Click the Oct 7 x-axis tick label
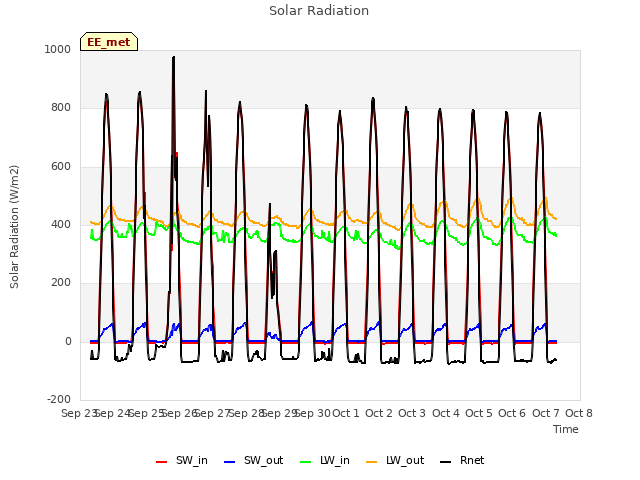The height and width of the screenshot is (480, 640). click(546, 413)
